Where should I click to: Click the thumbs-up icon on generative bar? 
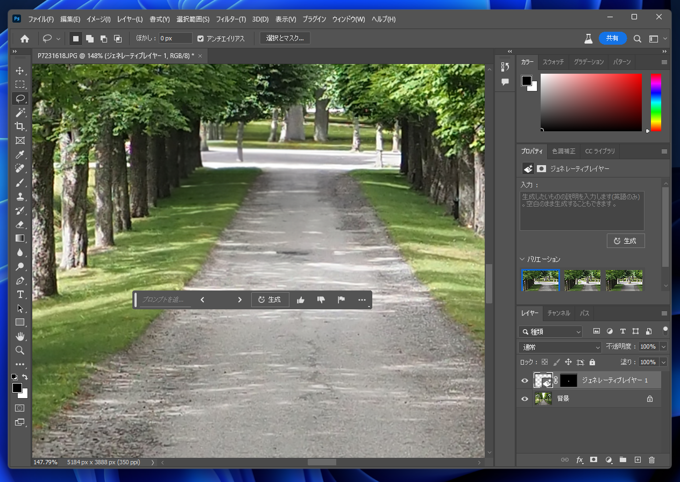[301, 300]
